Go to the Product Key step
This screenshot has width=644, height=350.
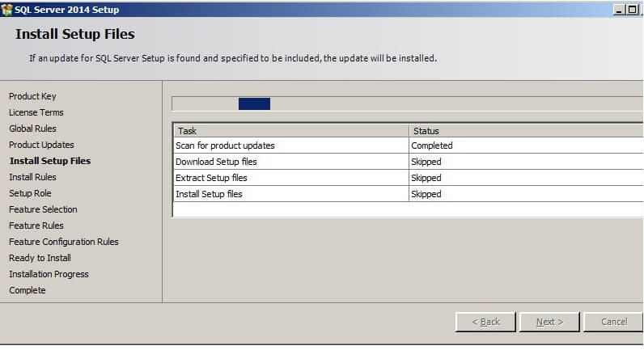32,96
